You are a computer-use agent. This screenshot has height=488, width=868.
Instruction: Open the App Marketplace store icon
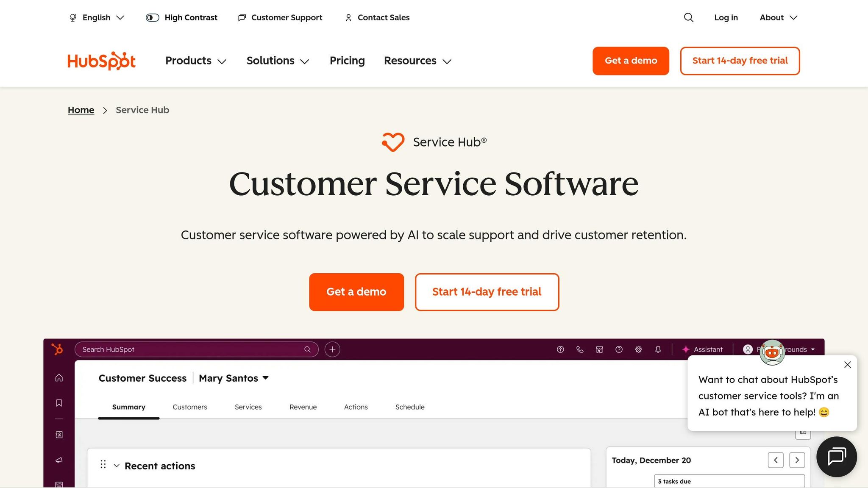coord(599,349)
